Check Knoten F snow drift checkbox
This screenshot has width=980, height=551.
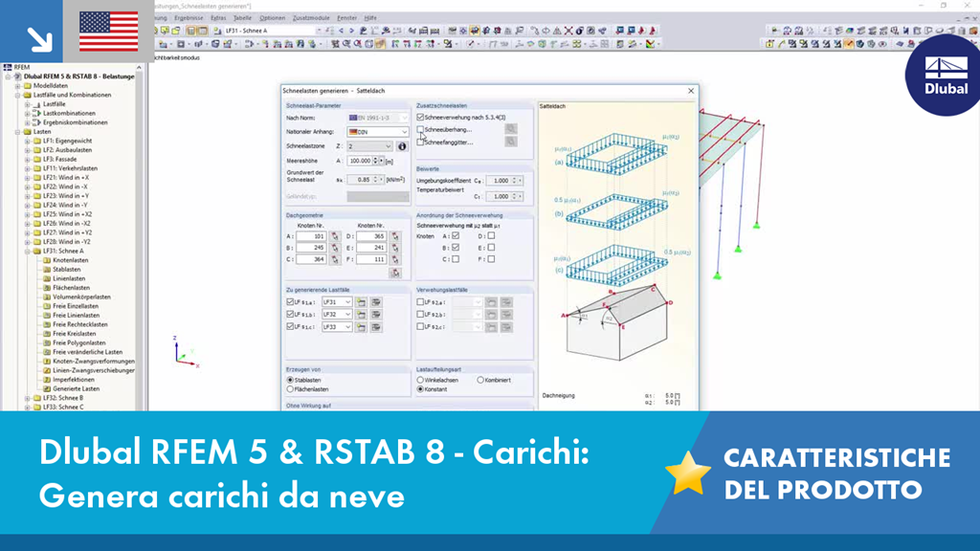coord(491,259)
